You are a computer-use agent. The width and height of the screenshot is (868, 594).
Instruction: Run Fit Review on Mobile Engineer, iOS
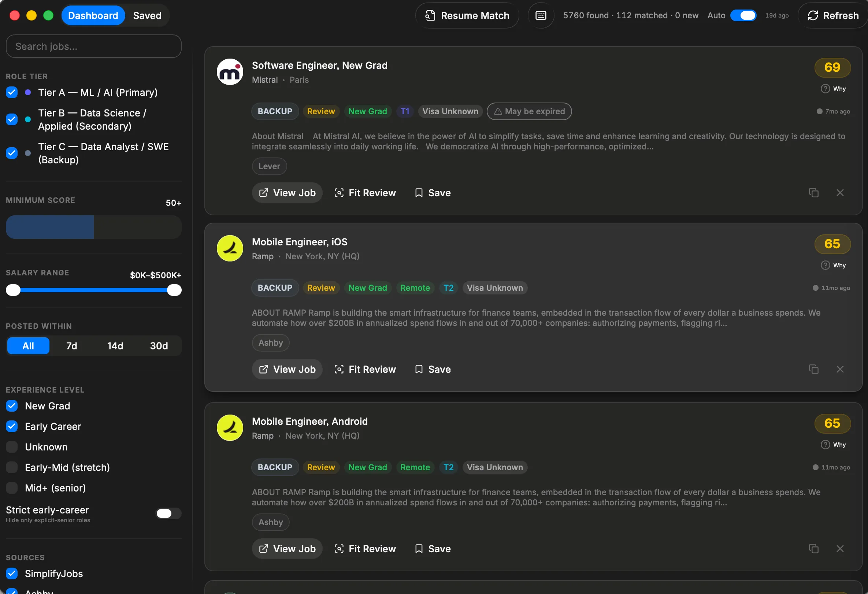[365, 369]
